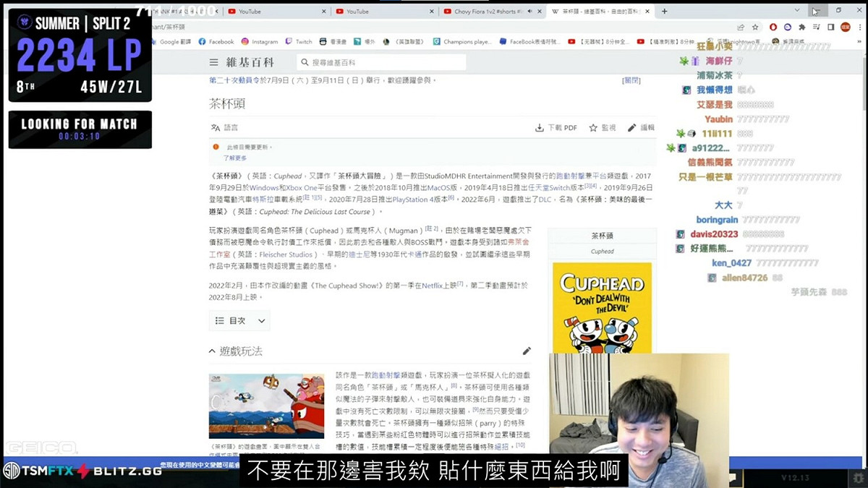Open the Cuphead cover art image
This screenshot has height=488, width=868.
pos(602,307)
